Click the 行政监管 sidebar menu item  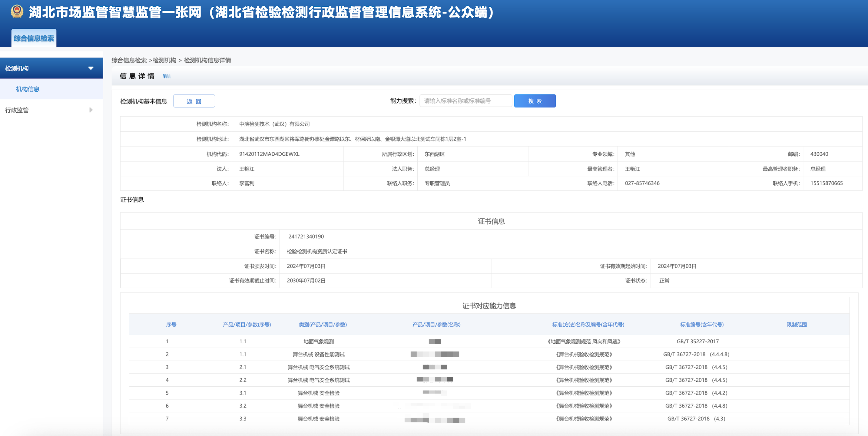point(17,110)
